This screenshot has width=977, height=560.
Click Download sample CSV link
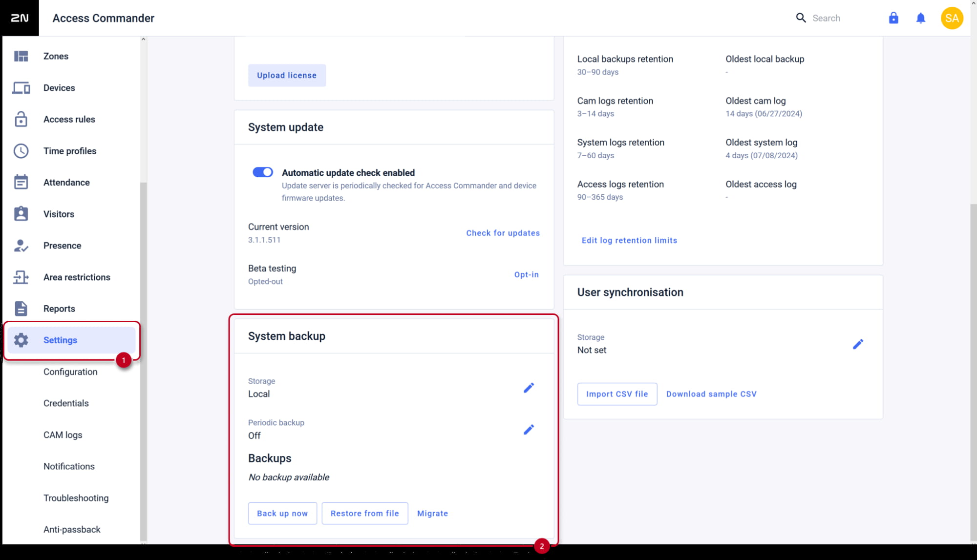[711, 394]
